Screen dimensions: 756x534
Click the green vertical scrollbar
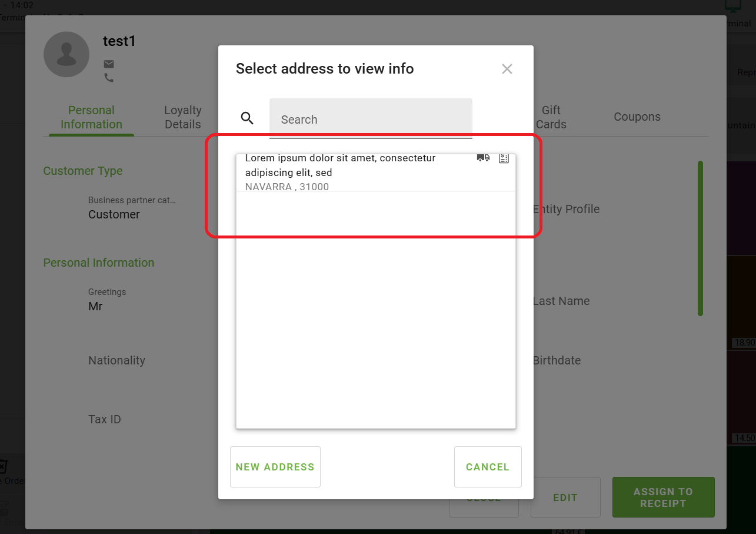(700, 238)
